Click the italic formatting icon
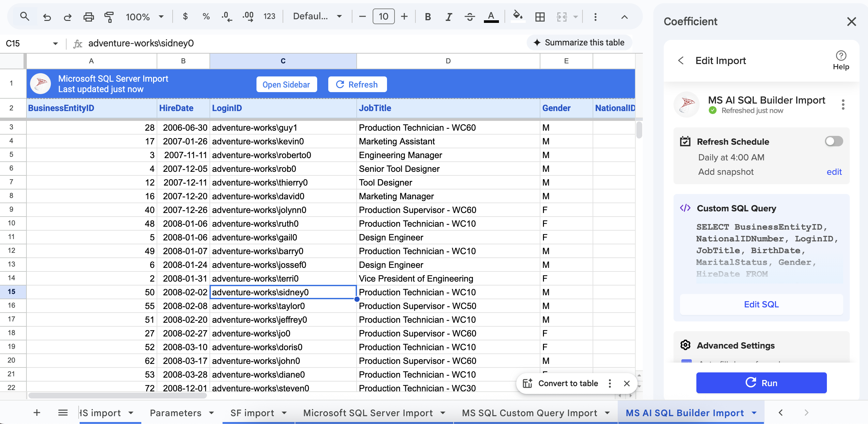Screen dimensions: 868x424 click(448, 17)
